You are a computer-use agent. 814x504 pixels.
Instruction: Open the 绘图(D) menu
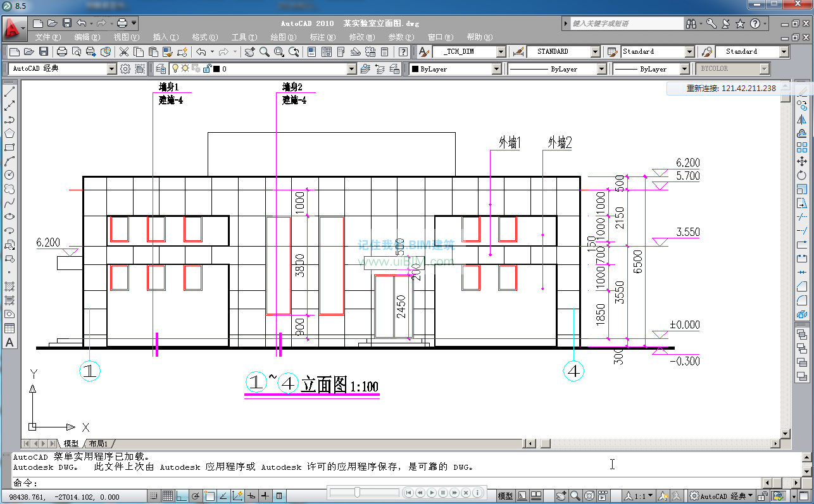pos(282,37)
